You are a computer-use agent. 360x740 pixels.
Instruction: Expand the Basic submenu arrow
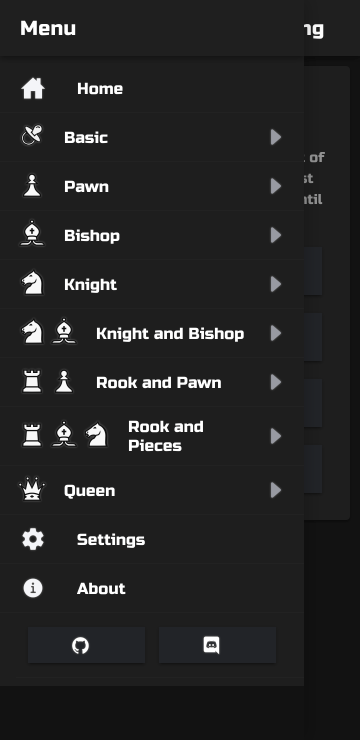(x=276, y=137)
